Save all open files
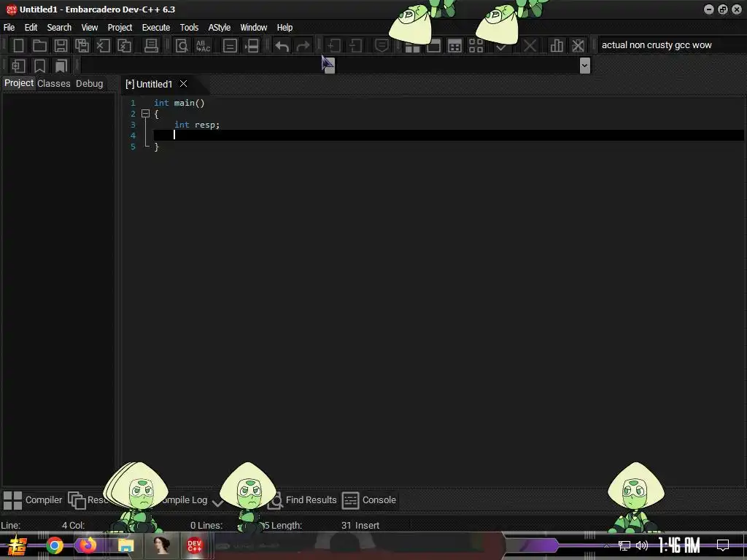The width and height of the screenshot is (747, 560). pyautogui.click(x=82, y=46)
